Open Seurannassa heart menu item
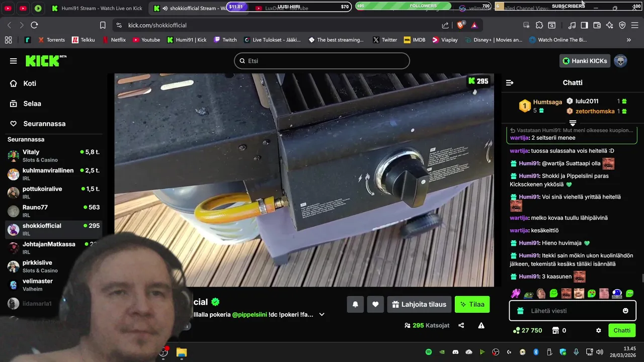The height and width of the screenshot is (362, 644). [54, 124]
